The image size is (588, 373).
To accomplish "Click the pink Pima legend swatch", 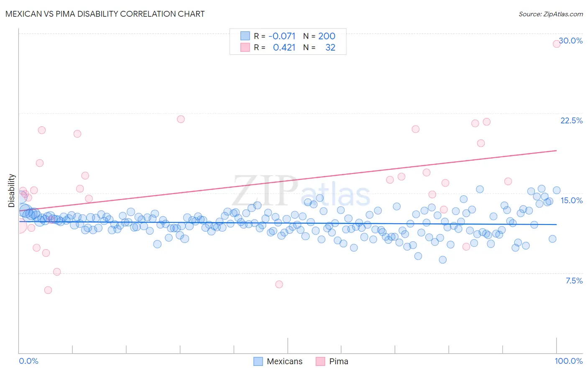I will point(320,361).
